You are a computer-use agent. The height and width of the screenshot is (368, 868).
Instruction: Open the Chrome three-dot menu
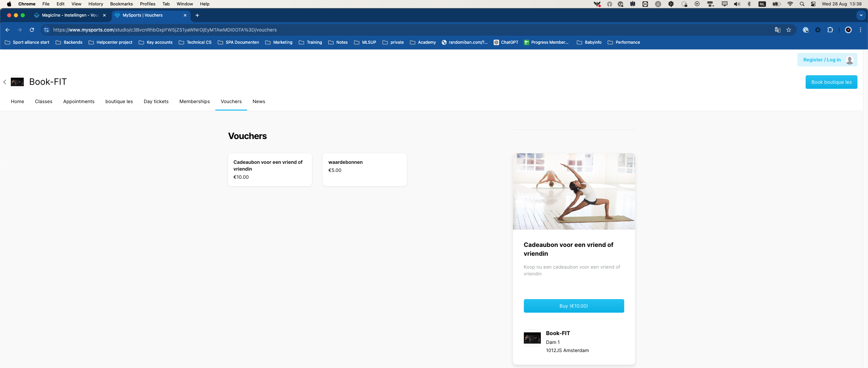coord(861,30)
